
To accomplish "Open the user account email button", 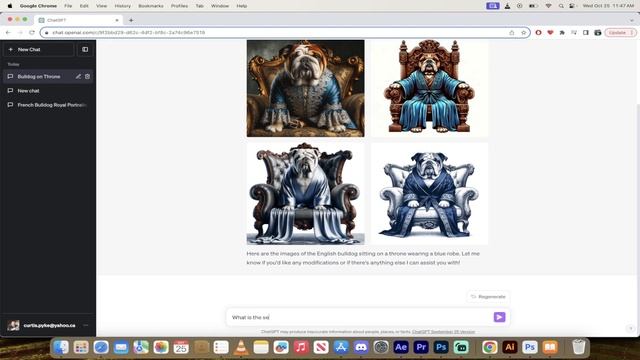I will tap(48, 325).
